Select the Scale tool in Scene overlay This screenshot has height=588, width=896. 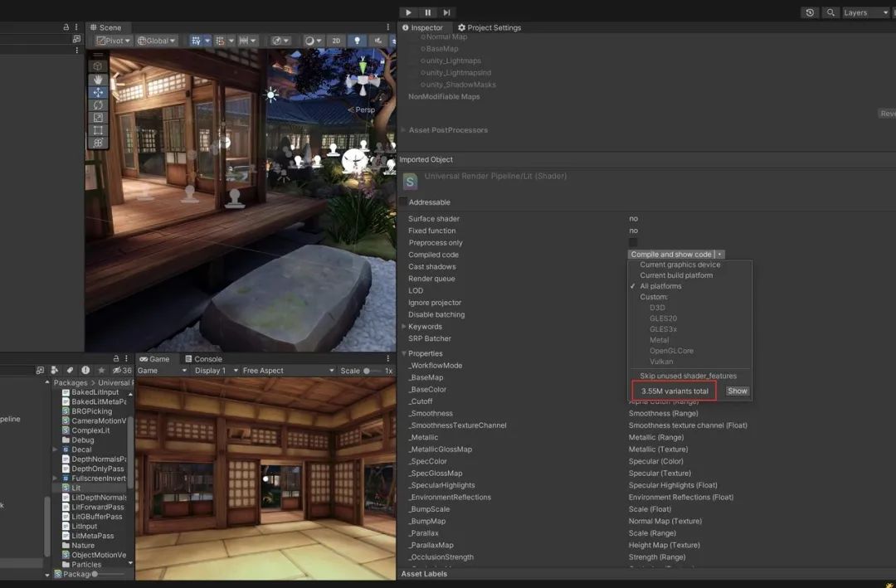(98, 118)
